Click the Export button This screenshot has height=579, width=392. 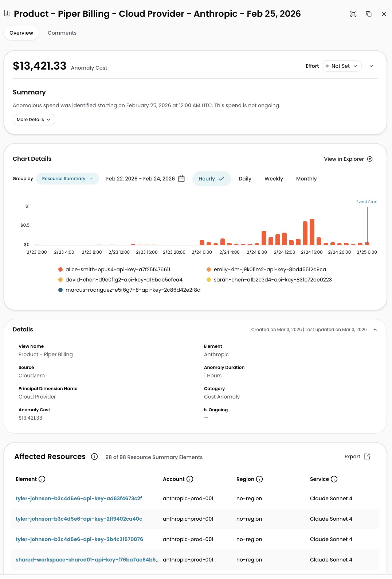point(357,456)
